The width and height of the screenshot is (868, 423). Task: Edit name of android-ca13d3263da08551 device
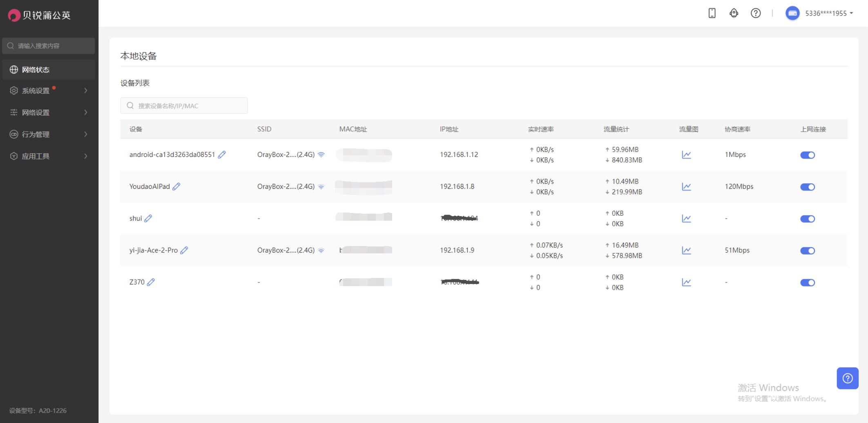pyautogui.click(x=222, y=154)
